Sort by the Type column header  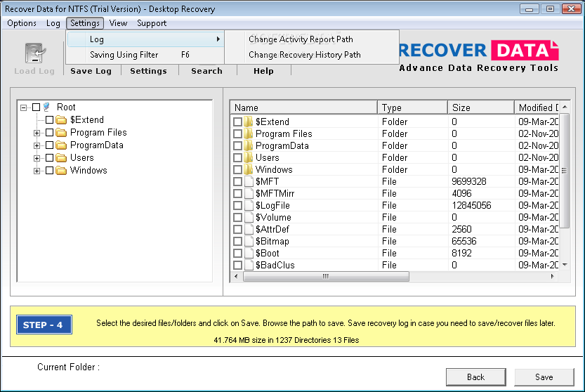(413, 107)
